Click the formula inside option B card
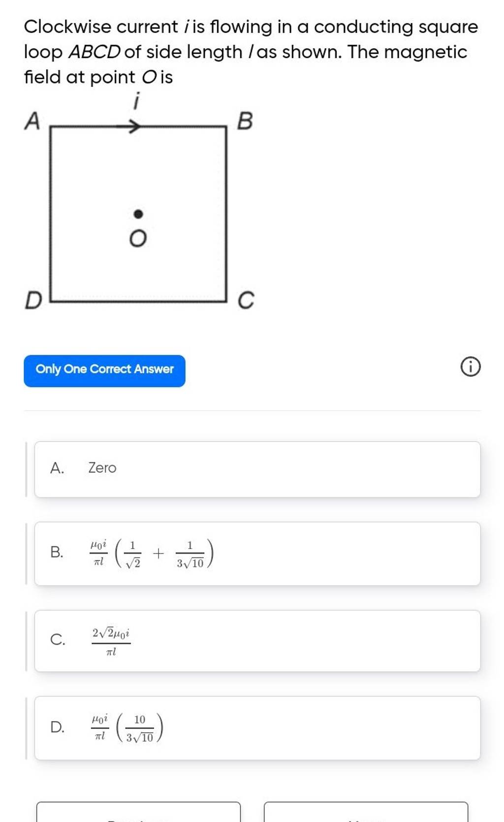This screenshot has height=822, width=504. pos(148,554)
